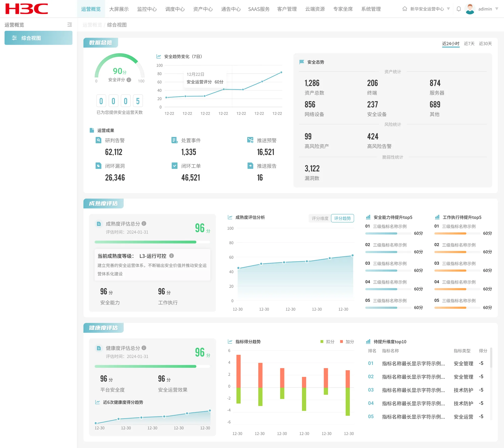Click the 待提升维度top10 bar chart icon
Image resolution: width=504 pixels, height=448 pixels.
[368, 342]
